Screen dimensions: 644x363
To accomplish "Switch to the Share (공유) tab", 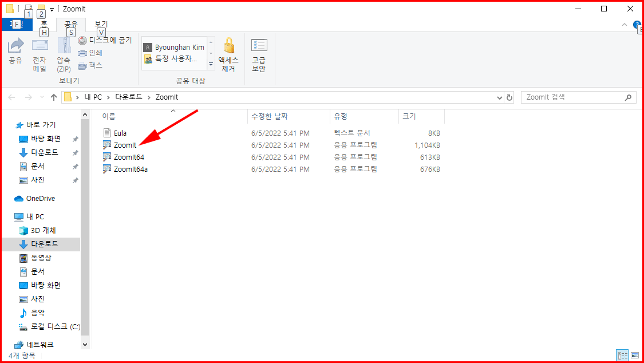I will point(71,24).
